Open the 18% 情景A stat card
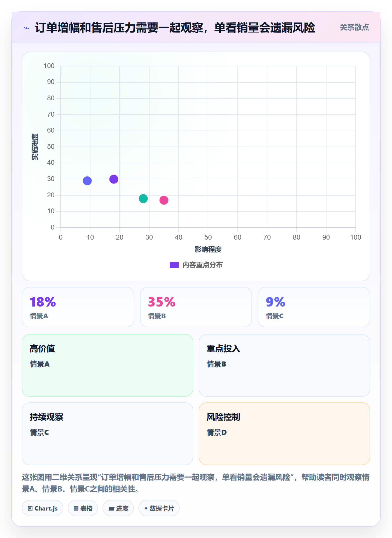 78,307
